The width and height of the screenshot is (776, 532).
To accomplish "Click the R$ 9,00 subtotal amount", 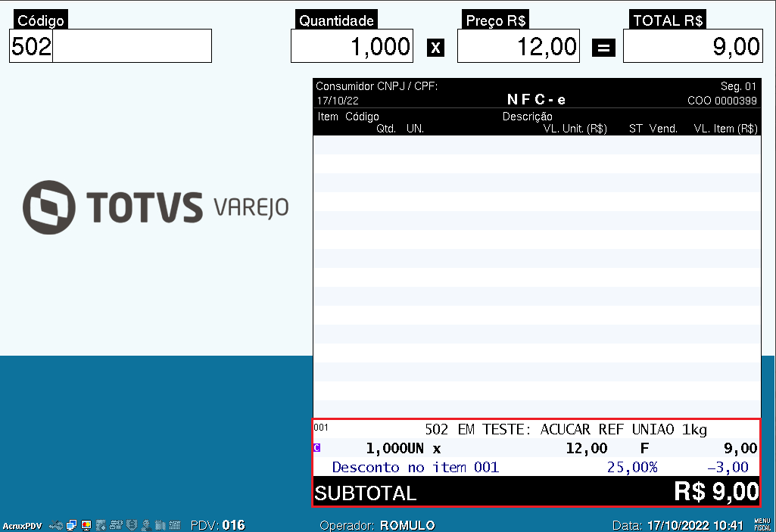I will 716,492.
